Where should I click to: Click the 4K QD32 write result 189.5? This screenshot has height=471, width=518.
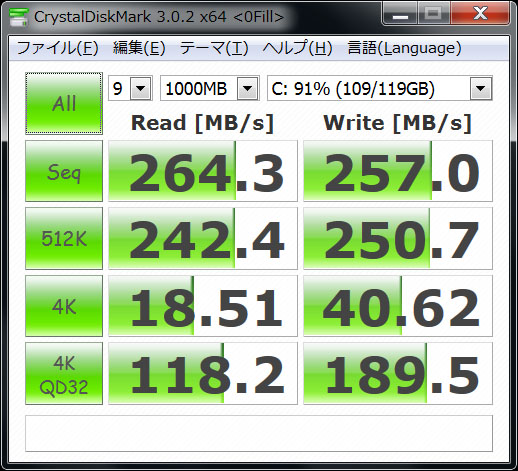(x=398, y=373)
